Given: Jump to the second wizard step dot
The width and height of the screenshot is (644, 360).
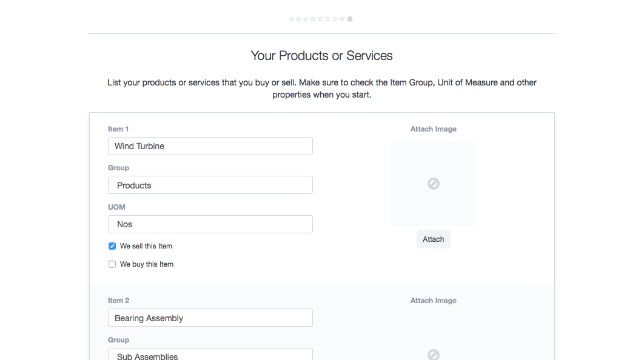Looking at the screenshot, I should 298,19.
